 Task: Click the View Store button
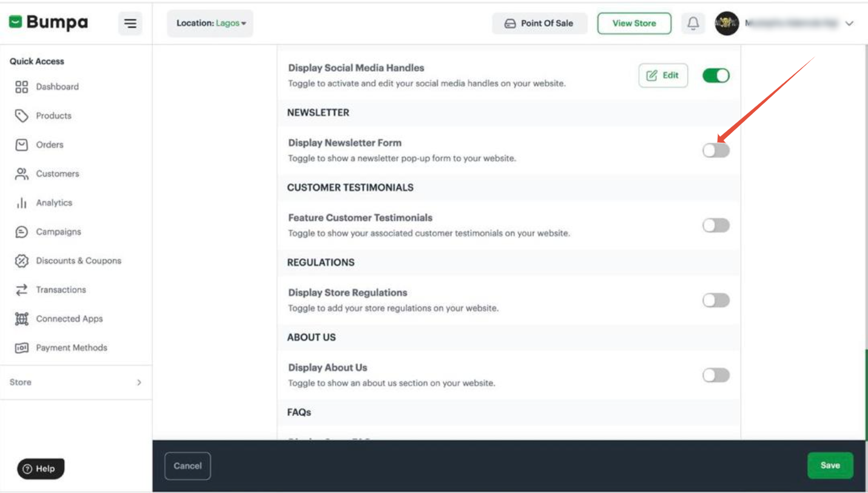click(x=634, y=23)
